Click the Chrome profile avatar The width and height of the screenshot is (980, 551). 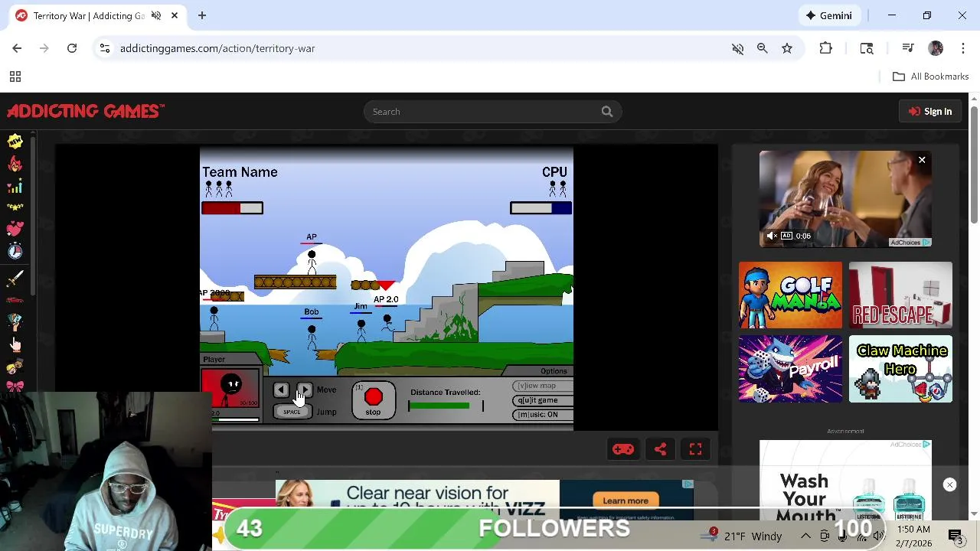[936, 48]
